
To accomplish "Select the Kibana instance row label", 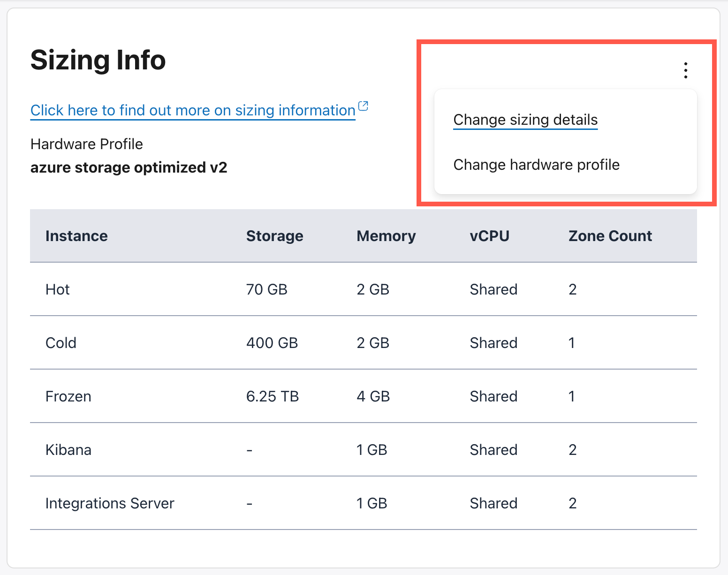I will tap(68, 450).
